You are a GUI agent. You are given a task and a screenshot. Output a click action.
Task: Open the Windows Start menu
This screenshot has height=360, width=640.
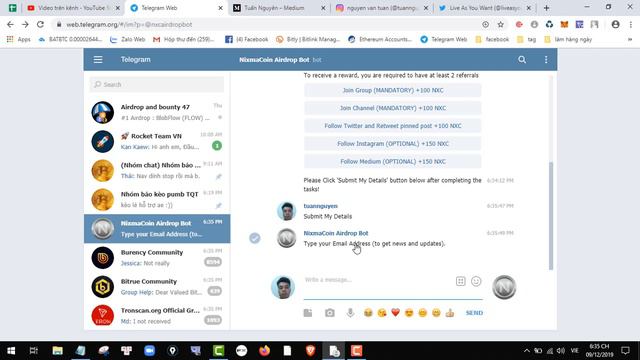click(11, 351)
